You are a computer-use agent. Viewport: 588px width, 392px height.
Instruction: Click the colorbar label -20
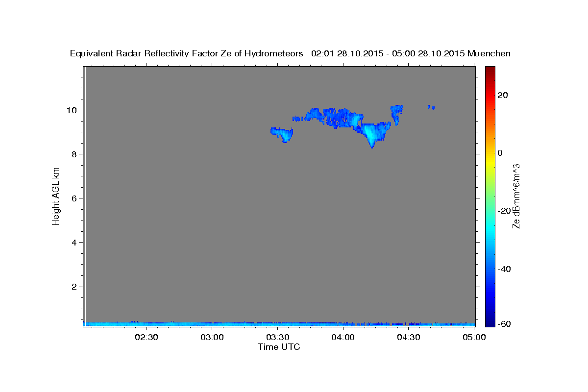click(504, 211)
